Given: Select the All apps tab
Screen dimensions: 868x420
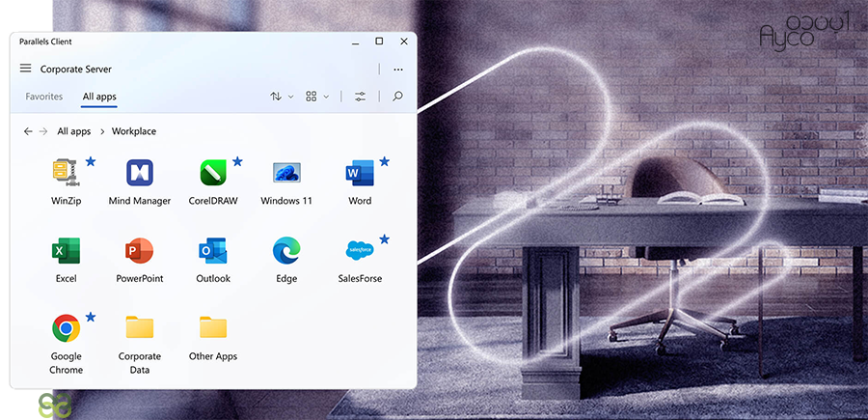Looking at the screenshot, I should [x=99, y=97].
